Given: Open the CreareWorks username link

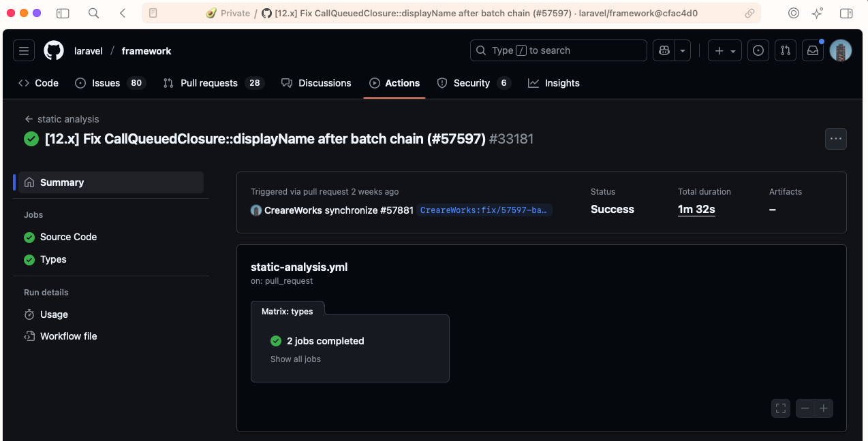Looking at the screenshot, I should click(x=293, y=210).
